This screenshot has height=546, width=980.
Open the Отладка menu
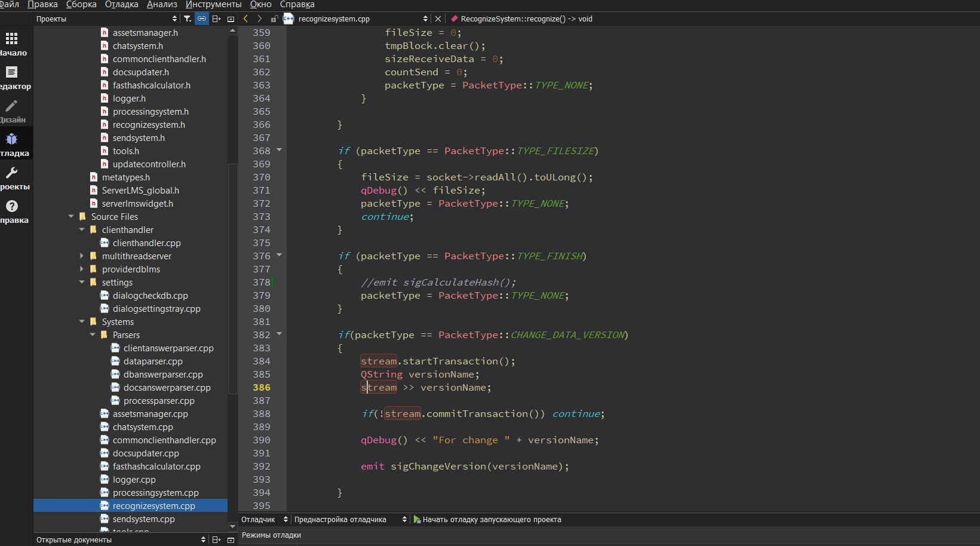121,5
